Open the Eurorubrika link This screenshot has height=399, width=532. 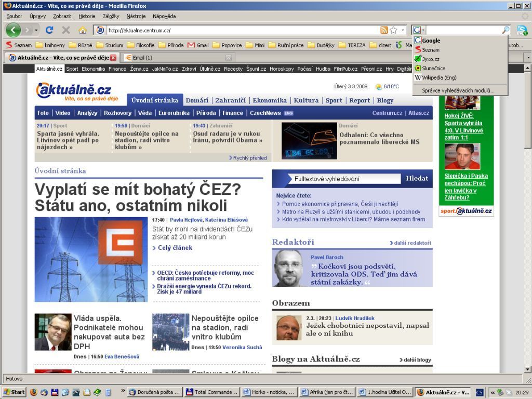(x=174, y=113)
